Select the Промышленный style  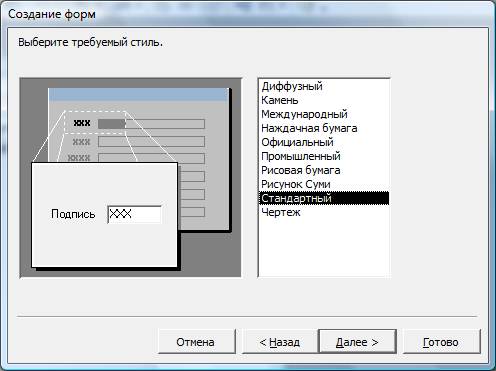(324, 156)
